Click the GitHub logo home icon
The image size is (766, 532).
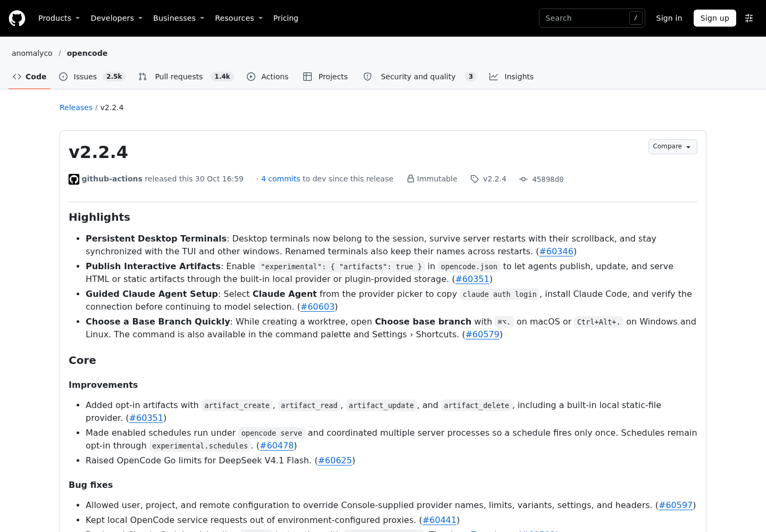17,18
